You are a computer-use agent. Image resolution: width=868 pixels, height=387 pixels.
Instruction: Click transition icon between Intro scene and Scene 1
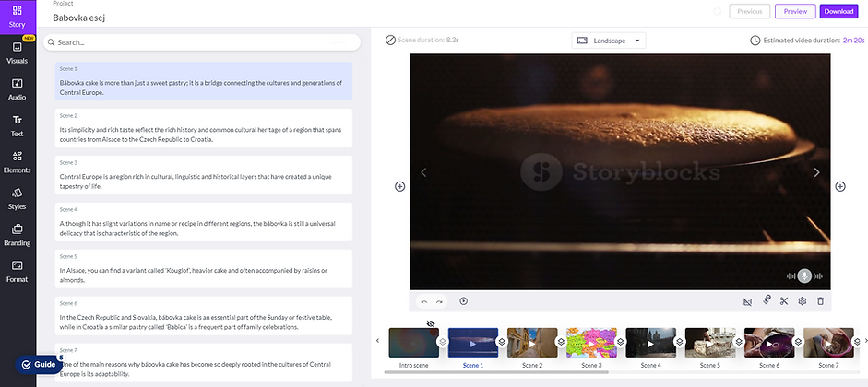pos(443,342)
